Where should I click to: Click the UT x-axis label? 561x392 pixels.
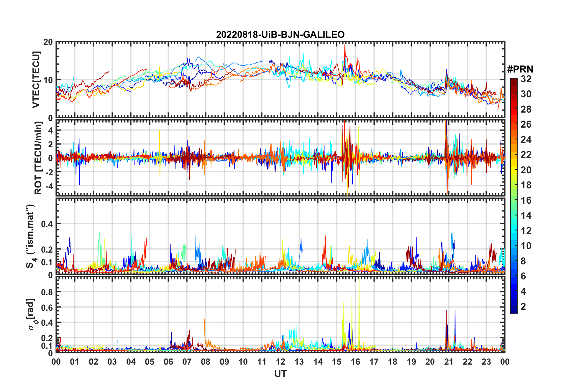click(x=280, y=374)
